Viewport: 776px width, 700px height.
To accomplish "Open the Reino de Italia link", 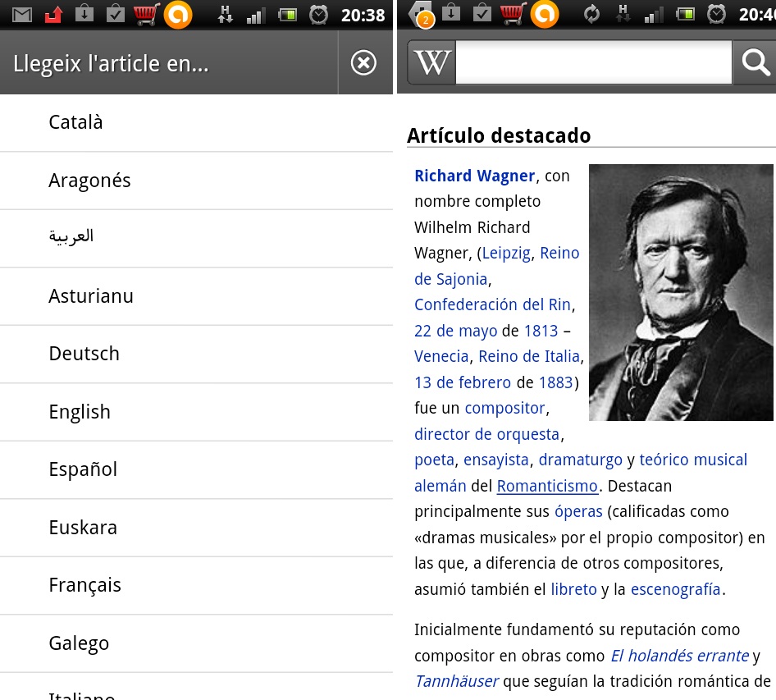I will pos(529,356).
